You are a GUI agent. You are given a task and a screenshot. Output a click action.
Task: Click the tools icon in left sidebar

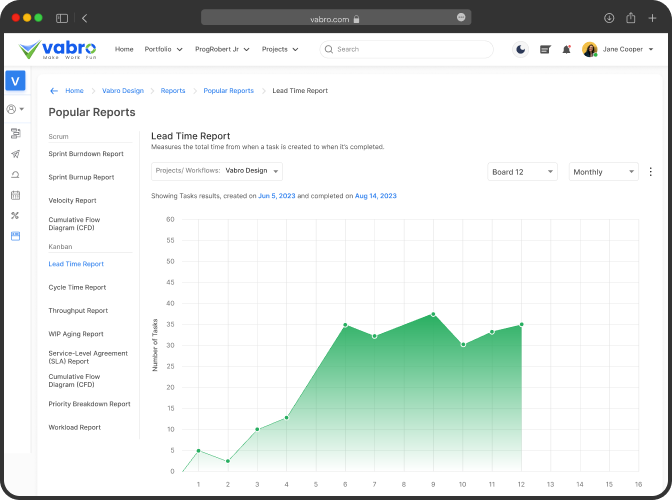click(x=15, y=215)
